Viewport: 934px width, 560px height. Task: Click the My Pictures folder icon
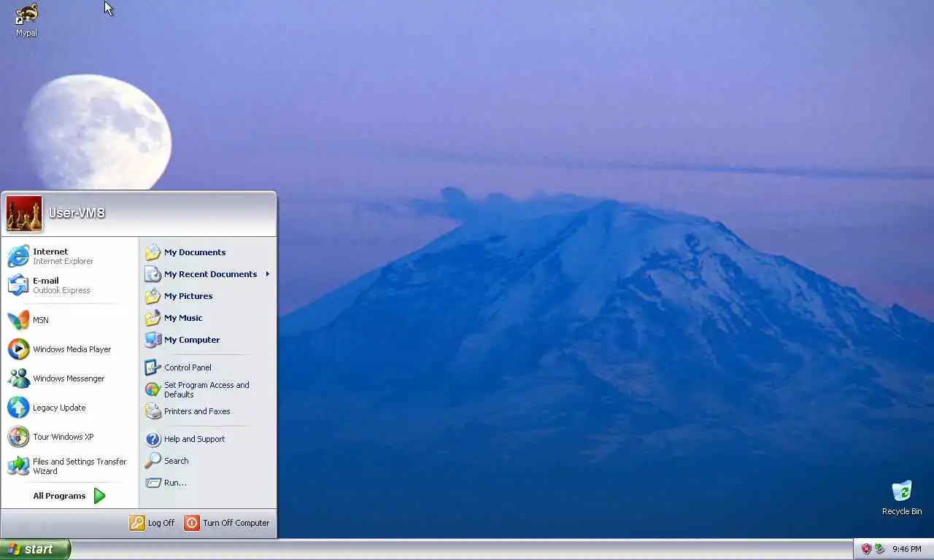(153, 296)
